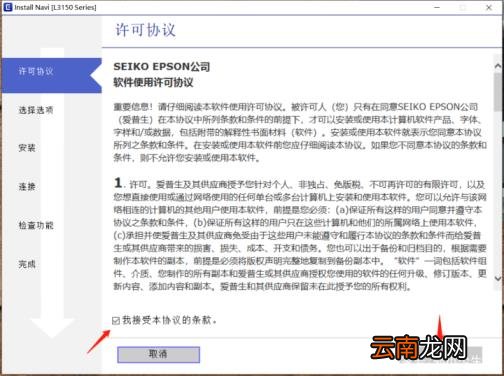
Task: Select the 连接 step in sidebar
Action: [27, 186]
